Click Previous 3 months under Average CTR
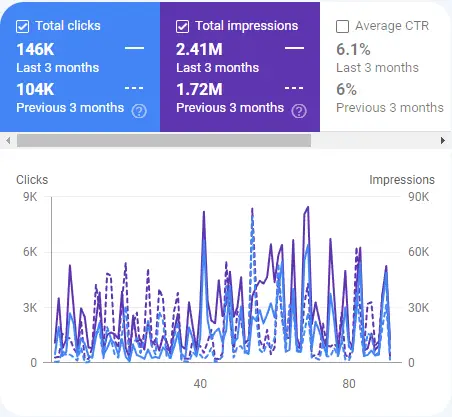The image size is (452, 417). [x=390, y=108]
